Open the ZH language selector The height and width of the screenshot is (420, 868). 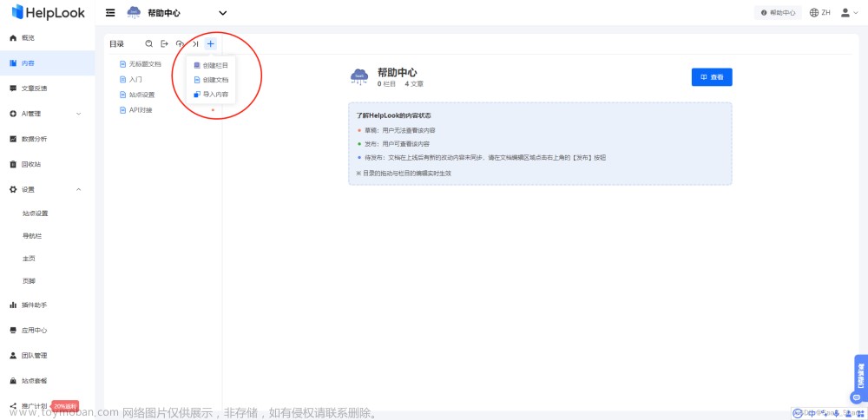pyautogui.click(x=820, y=13)
